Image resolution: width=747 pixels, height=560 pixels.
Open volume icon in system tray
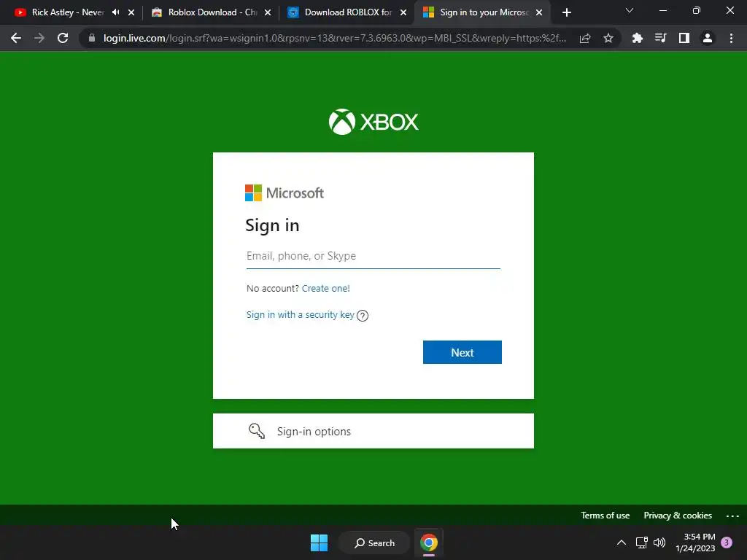(659, 542)
